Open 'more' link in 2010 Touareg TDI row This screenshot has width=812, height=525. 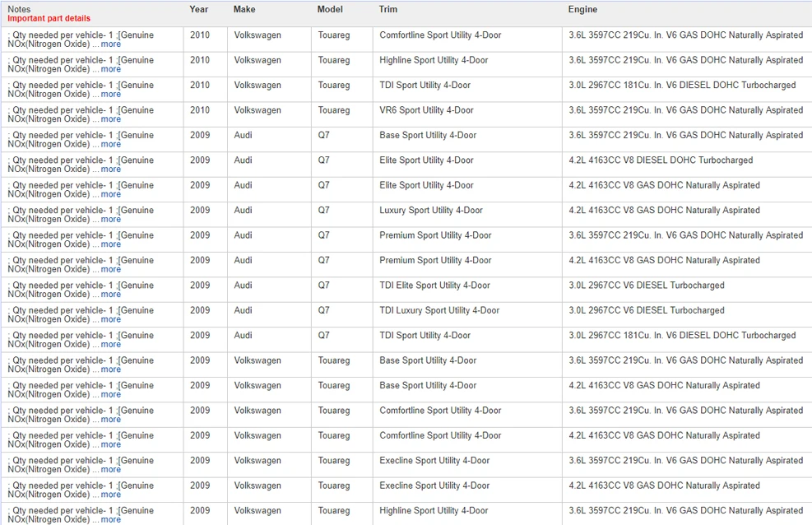tap(111, 95)
